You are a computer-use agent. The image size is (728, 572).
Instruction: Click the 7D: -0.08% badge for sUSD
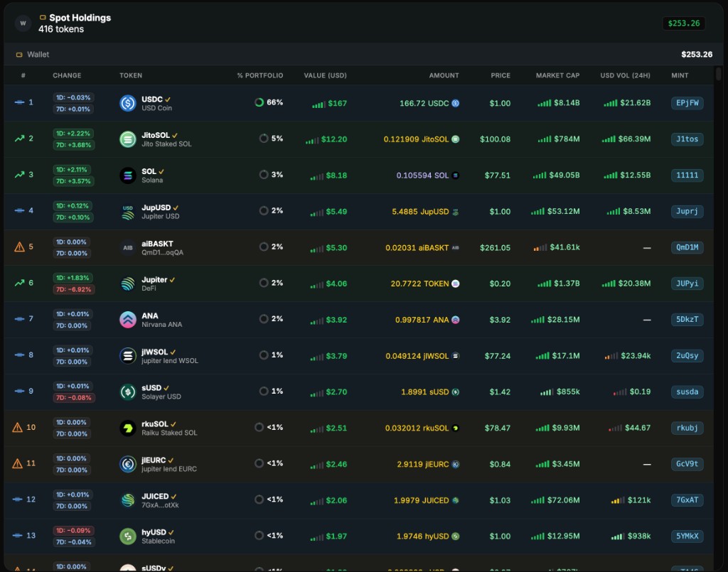(x=73, y=398)
